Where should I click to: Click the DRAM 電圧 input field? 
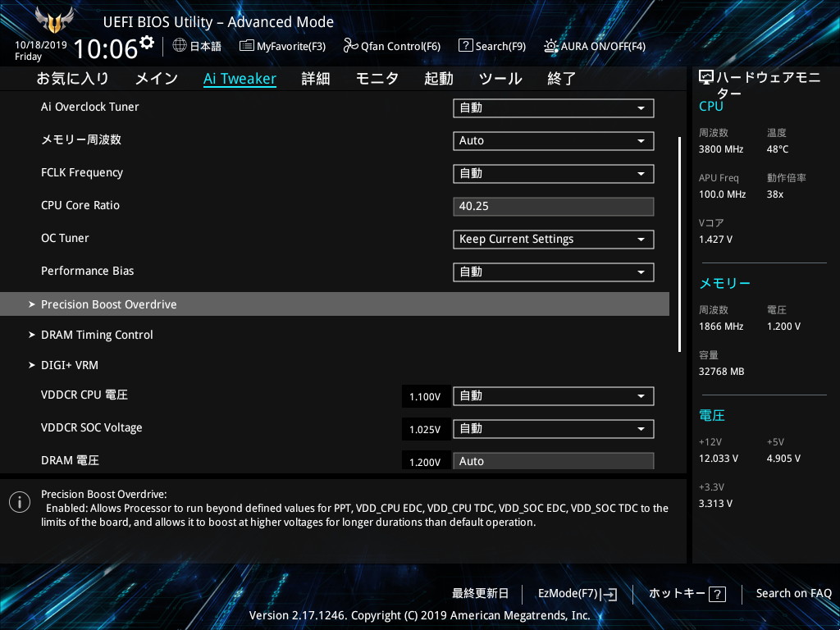tap(554, 461)
